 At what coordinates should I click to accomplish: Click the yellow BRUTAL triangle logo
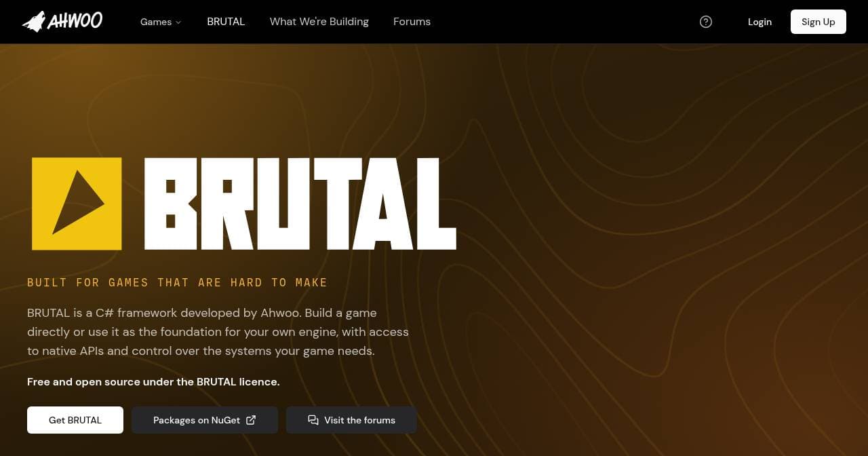tap(77, 204)
